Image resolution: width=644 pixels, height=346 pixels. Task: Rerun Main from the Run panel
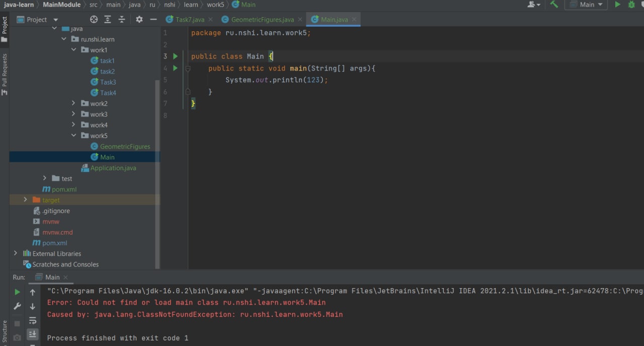[x=17, y=292]
